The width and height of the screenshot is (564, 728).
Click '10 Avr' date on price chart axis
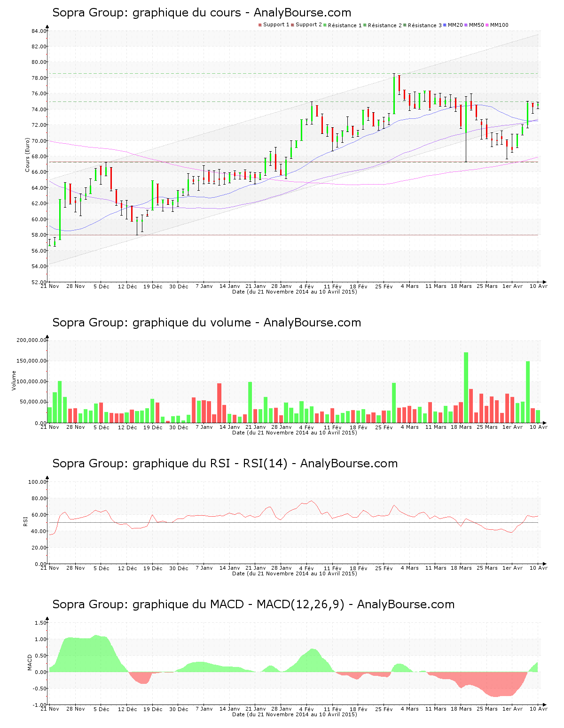tap(539, 286)
